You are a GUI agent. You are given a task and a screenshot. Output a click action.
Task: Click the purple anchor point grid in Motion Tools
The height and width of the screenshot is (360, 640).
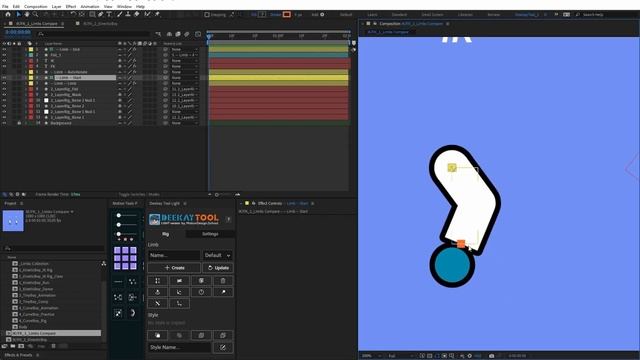125,258
